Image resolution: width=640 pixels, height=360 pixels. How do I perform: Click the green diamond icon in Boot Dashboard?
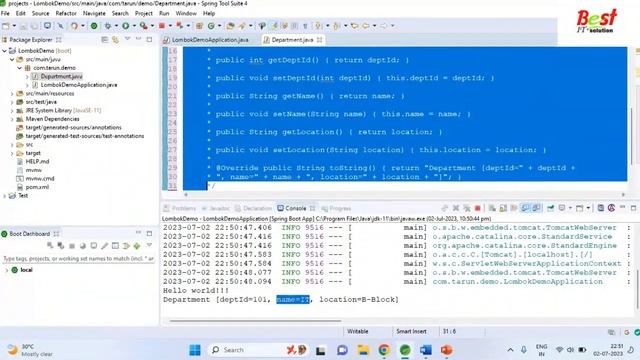[x=137, y=246]
